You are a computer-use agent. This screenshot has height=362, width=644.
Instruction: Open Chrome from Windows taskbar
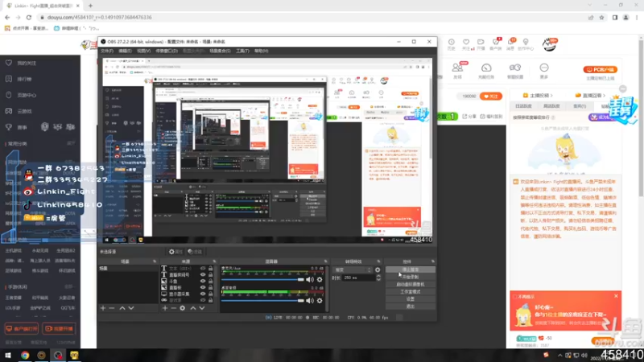(x=25, y=355)
